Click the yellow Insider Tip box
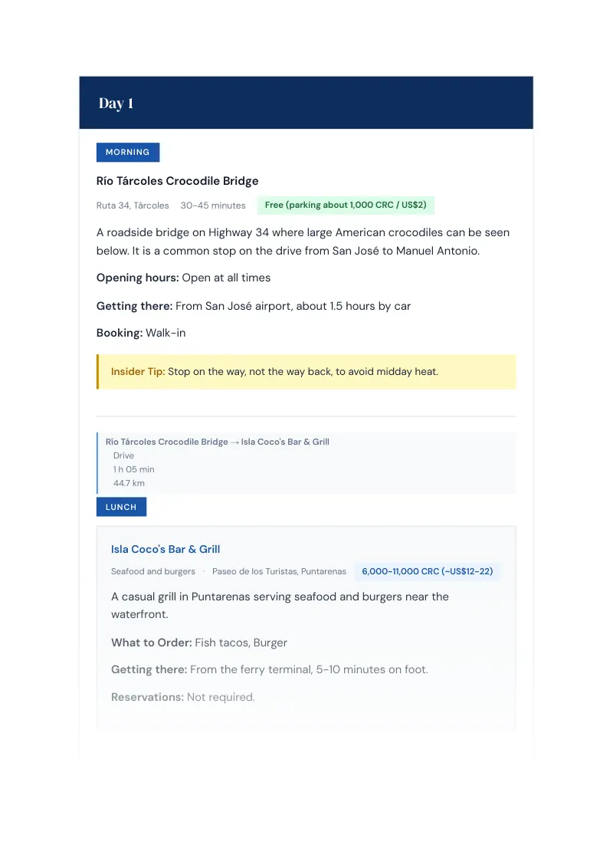The image size is (613, 868). click(306, 371)
